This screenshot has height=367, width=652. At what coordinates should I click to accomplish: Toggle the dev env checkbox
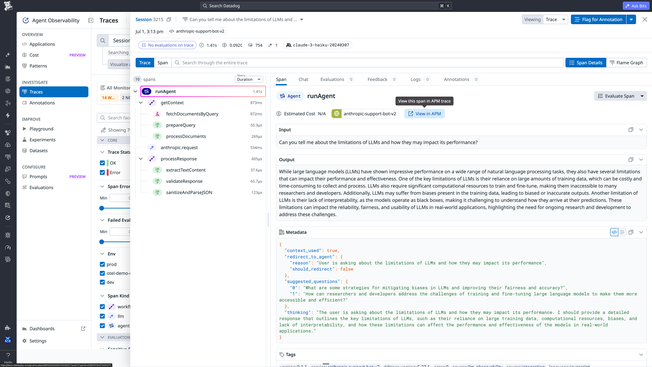point(102,282)
